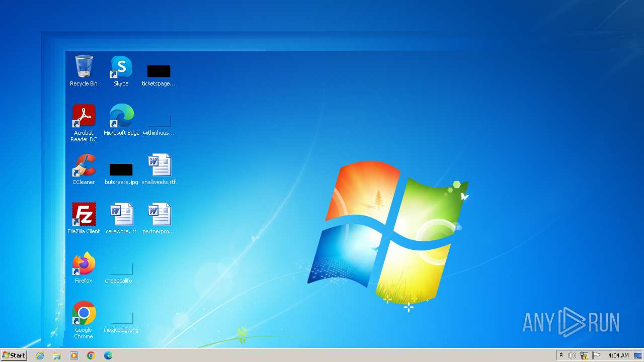Show hidden system tray icons
Screen dimensions: 644x362
pos(561,355)
